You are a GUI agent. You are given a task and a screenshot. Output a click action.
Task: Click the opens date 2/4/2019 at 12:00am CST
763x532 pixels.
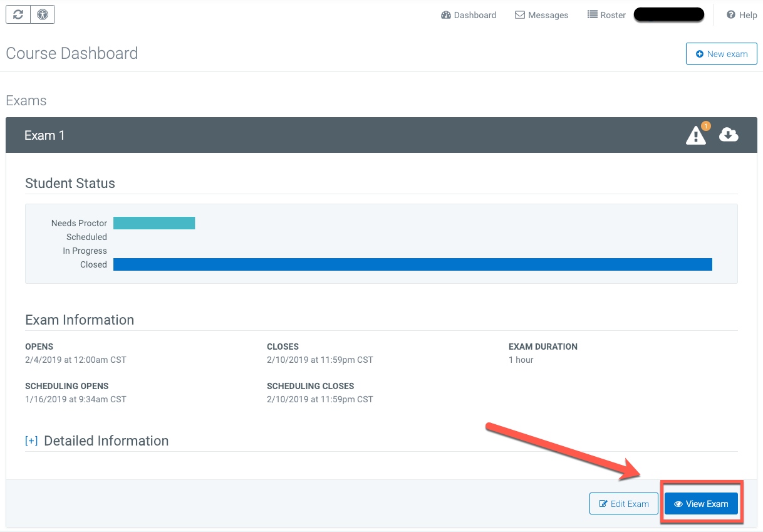click(x=76, y=360)
